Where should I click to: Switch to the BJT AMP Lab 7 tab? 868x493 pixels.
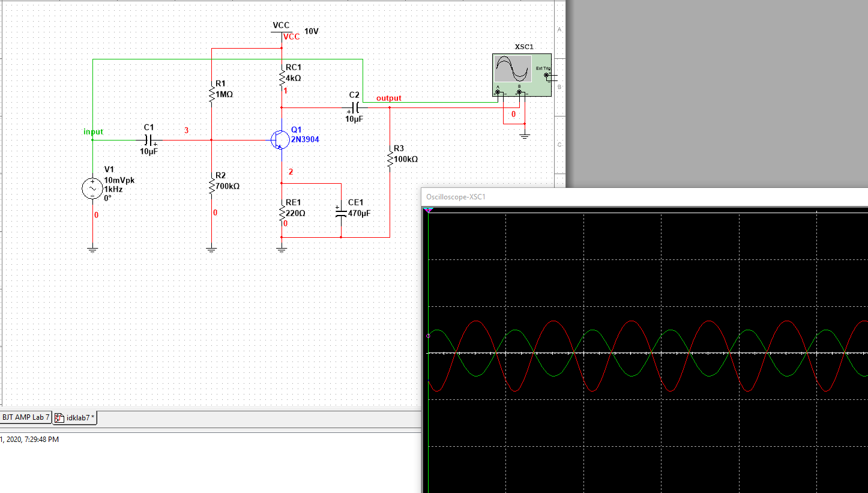point(25,417)
